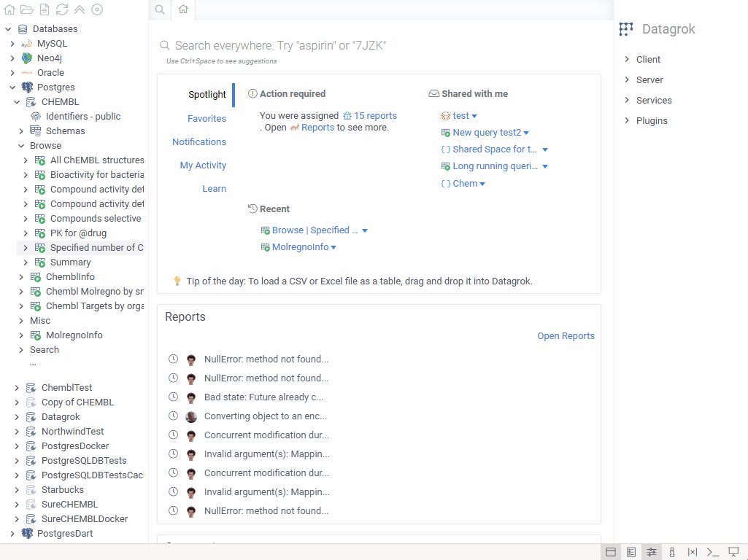Toggle the window layout button in status bar
Screen dimensions: 748x560
tap(611, 552)
